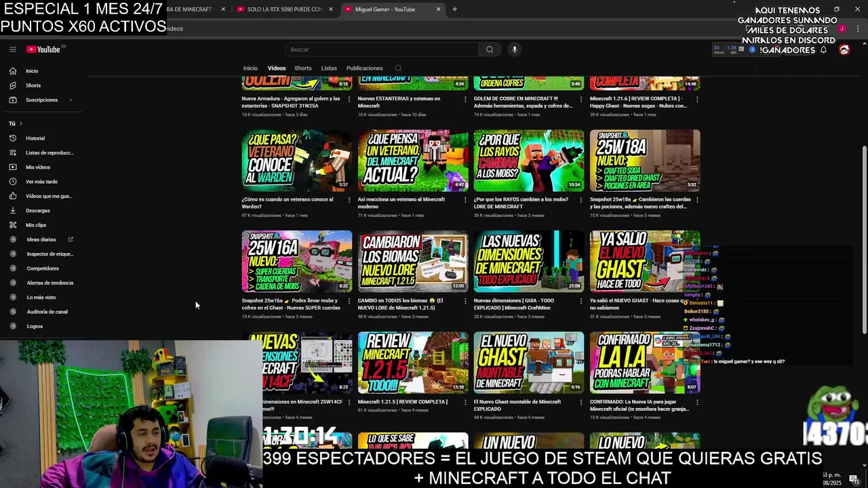Open the Windows taskbar notification icon

(x=854, y=479)
